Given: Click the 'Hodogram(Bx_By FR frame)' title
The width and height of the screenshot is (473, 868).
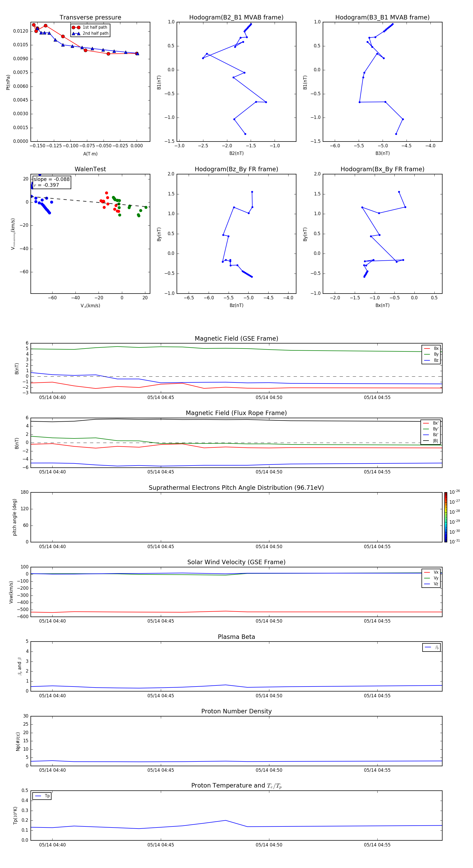Looking at the screenshot, I should pos(382,169).
